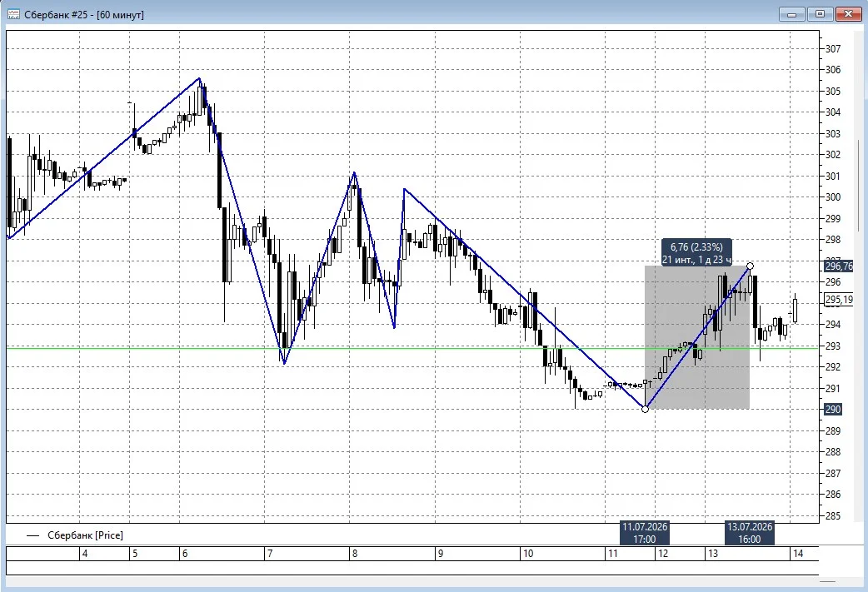This screenshot has height=592, width=868.
Task: Close the Сбербанк chart window
Action: point(848,14)
